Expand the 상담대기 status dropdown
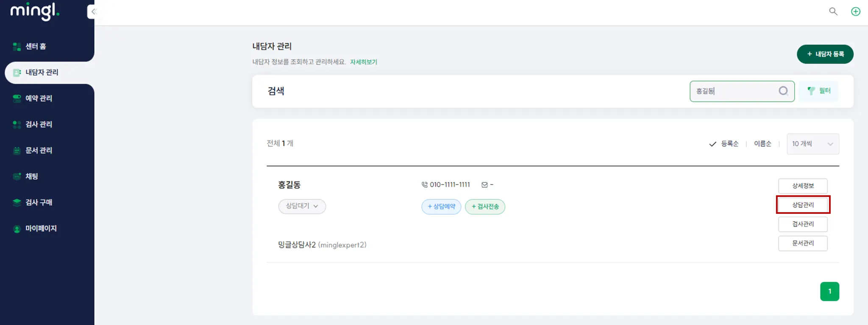The image size is (868, 325). point(302,206)
